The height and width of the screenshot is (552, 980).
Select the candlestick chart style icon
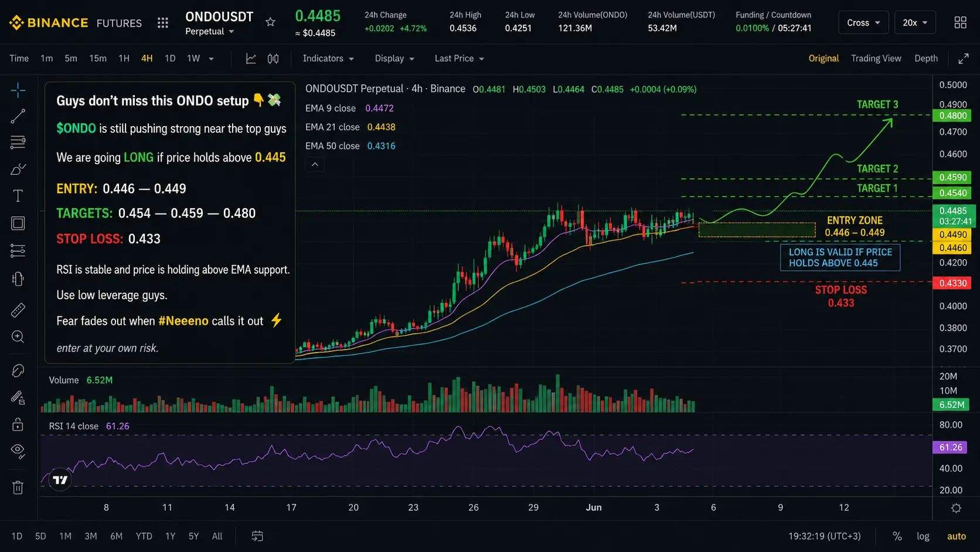click(273, 59)
